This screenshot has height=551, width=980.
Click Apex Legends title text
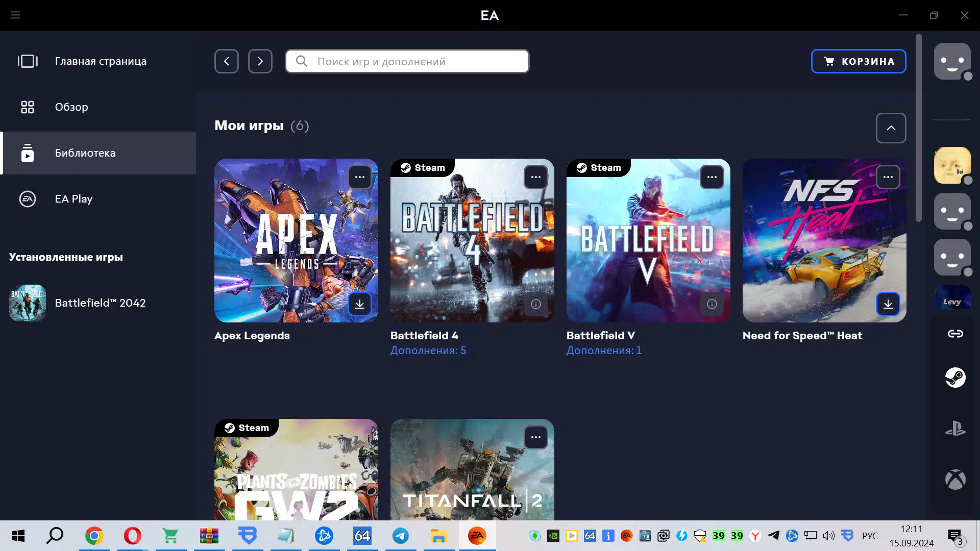coord(252,336)
